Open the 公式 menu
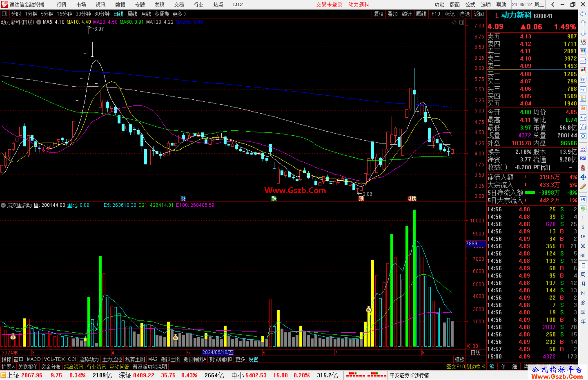The width and height of the screenshot is (588, 380). click(x=470, y=5)
